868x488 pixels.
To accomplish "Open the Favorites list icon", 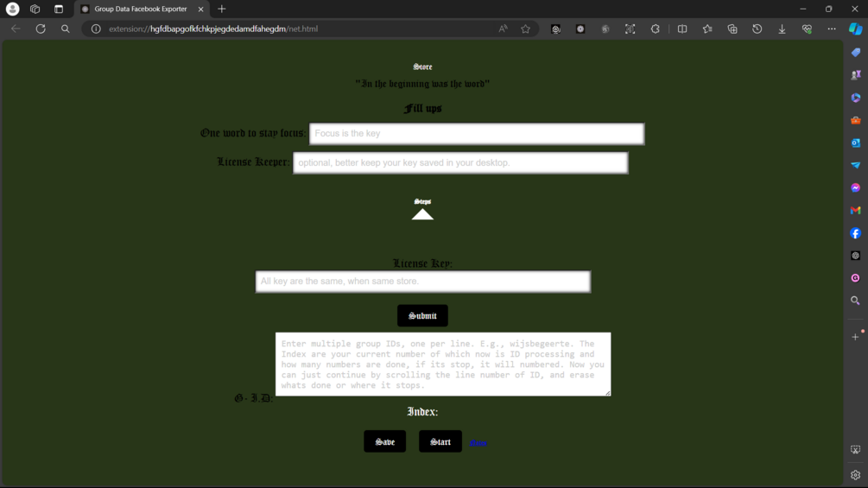I will click(x=706, y=29).
